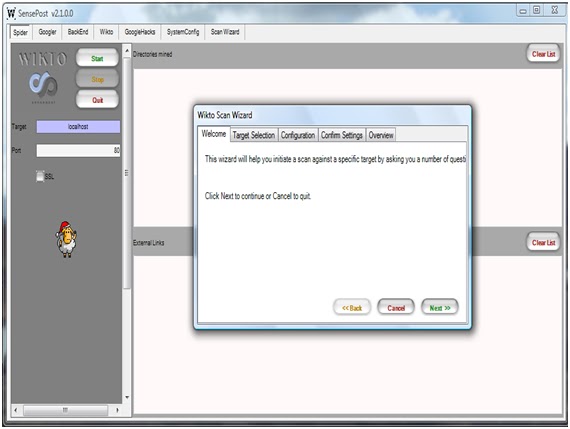This screenshot has width=570, height=429.
Task: Click the Stop button
Action: pos(97,79)
